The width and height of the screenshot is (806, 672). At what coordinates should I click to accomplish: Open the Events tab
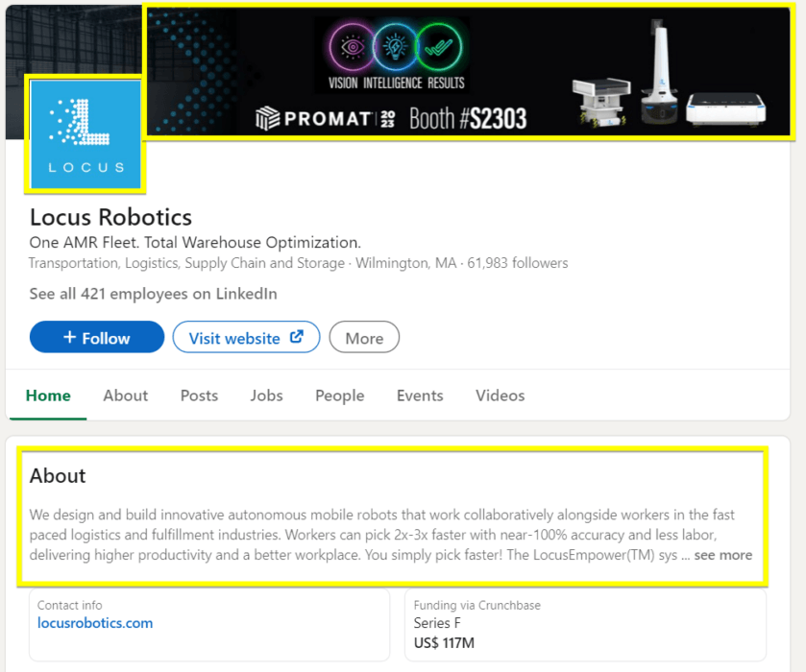(420, 396)
